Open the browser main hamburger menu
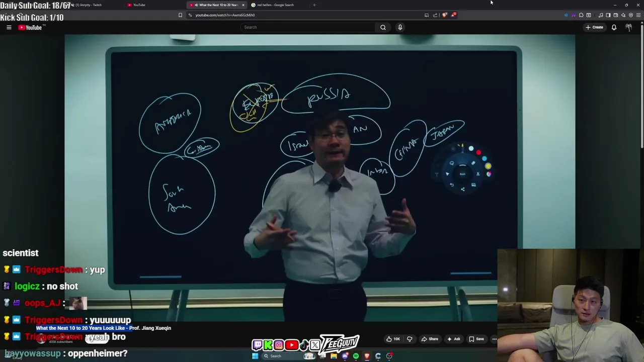 point(638,15)
